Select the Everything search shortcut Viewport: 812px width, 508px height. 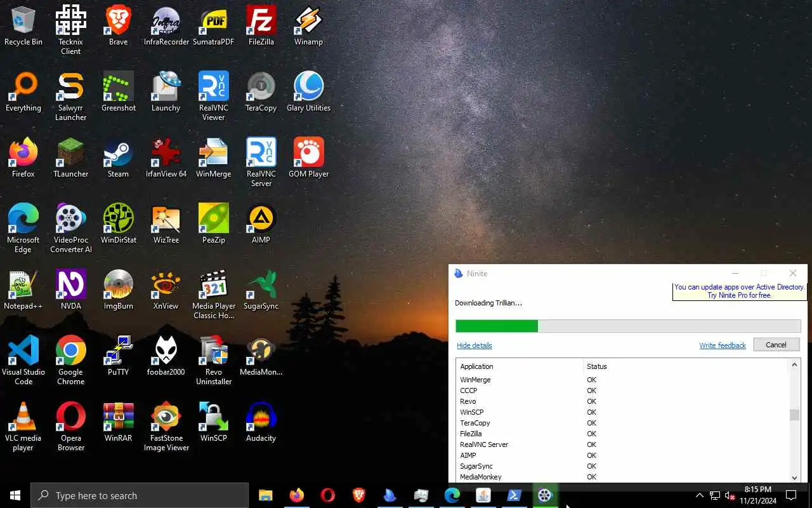[x=23, y=93]
